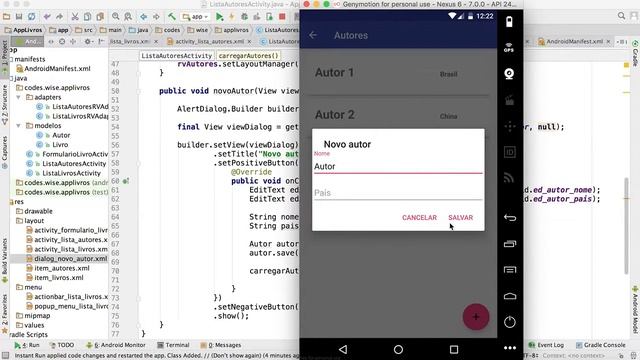Click the Debug bug icon
The height and width of the screenshot is (360, 640).
click(x=244, y=17)
